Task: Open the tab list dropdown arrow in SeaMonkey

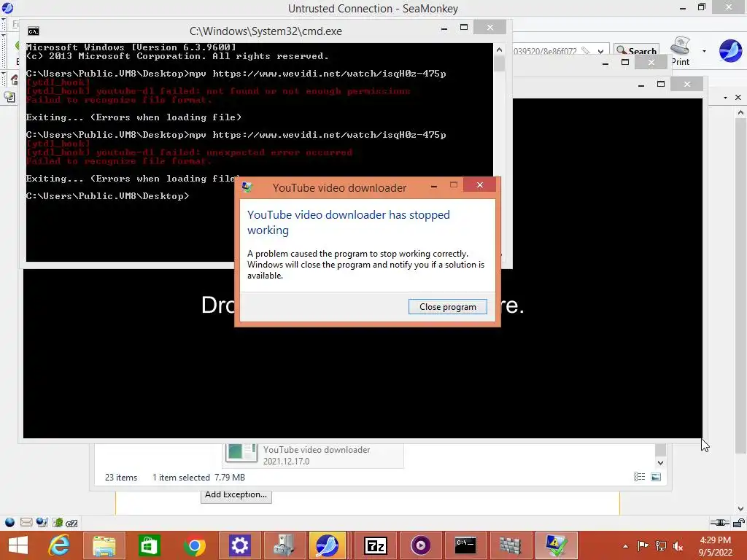Action: pos(725,97)
